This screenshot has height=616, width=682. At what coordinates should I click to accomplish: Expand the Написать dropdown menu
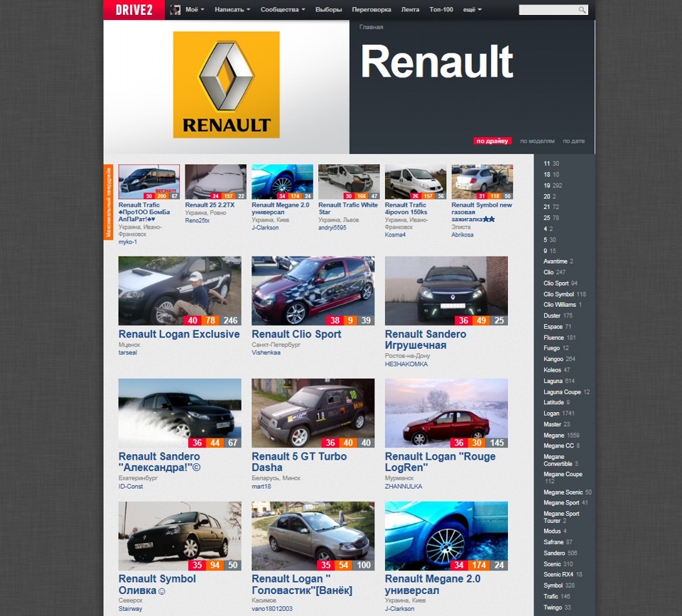pos(232,9)
